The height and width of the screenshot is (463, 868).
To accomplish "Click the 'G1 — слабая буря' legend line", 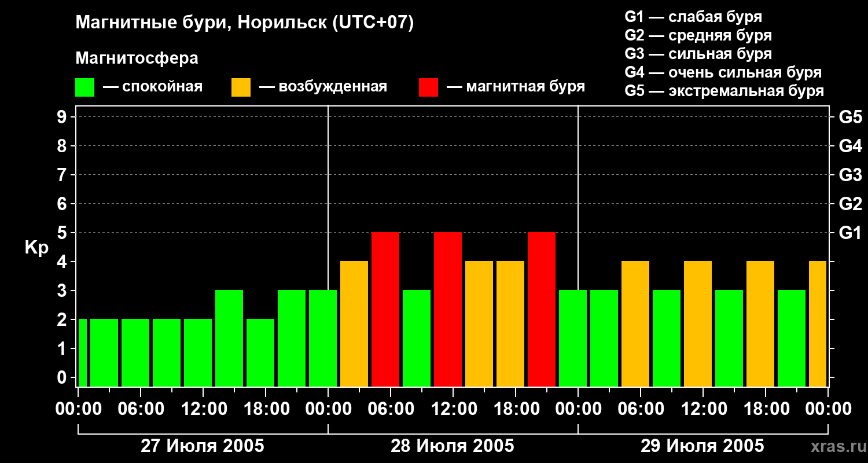I will 693,17.
